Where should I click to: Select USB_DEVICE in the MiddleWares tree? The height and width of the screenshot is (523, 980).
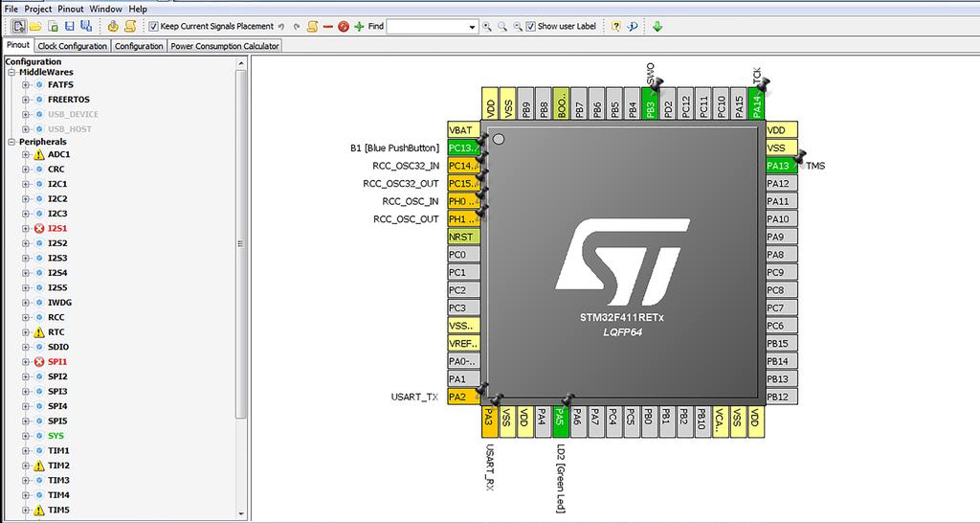(73, 115)
